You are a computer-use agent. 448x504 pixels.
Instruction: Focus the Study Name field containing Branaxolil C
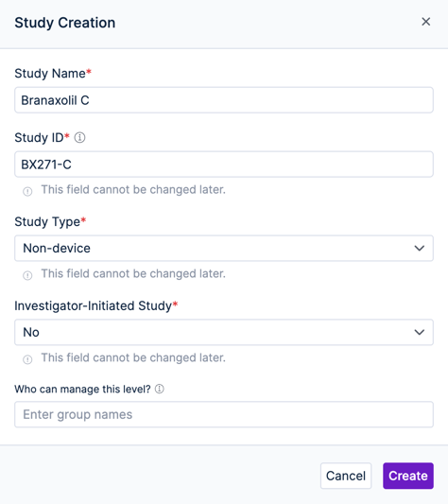pyautogui.click(x=224, y=100)
